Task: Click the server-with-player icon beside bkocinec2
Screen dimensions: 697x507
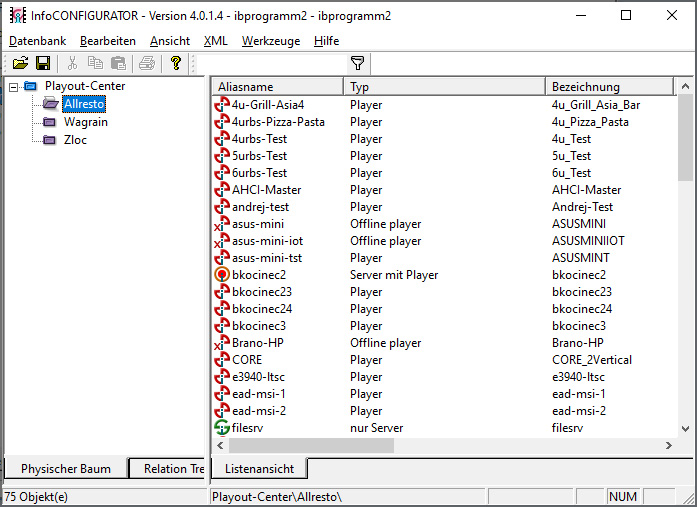Action: [222, 275]
